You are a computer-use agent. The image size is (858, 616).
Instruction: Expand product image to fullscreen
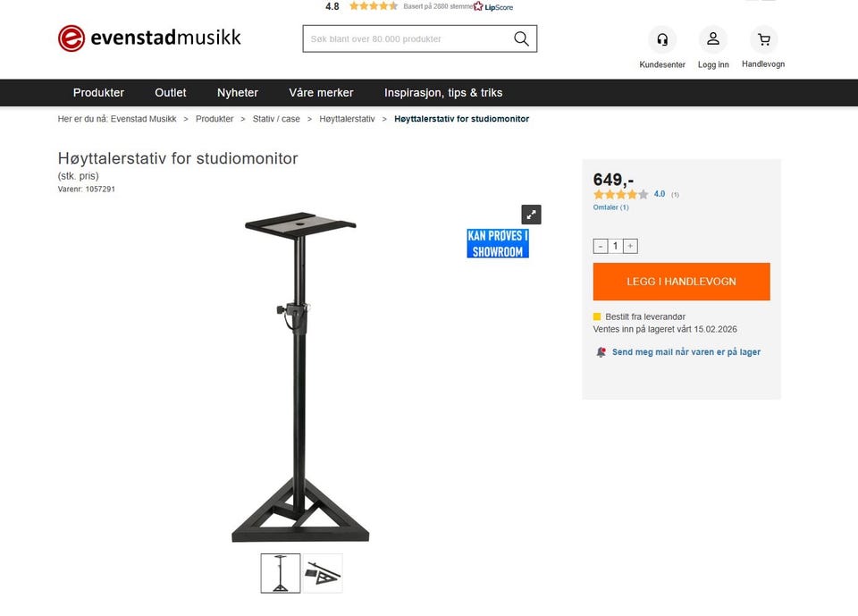pyautogui.click(x=531, y=215)
